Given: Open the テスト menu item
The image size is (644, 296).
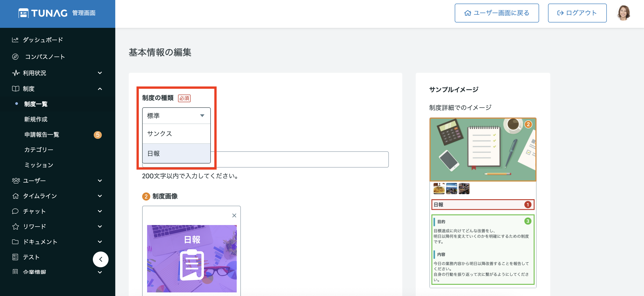Looking at the screenshot, I should [x=31, y=257].
